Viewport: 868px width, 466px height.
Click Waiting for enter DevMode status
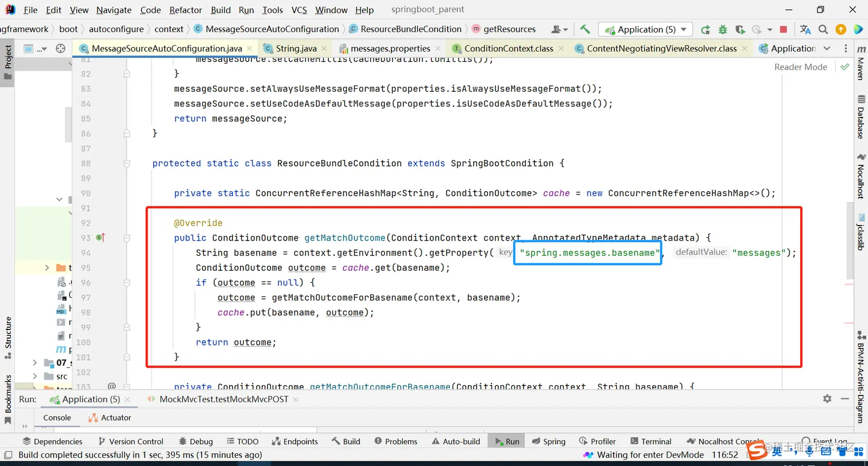pos(645,455)
